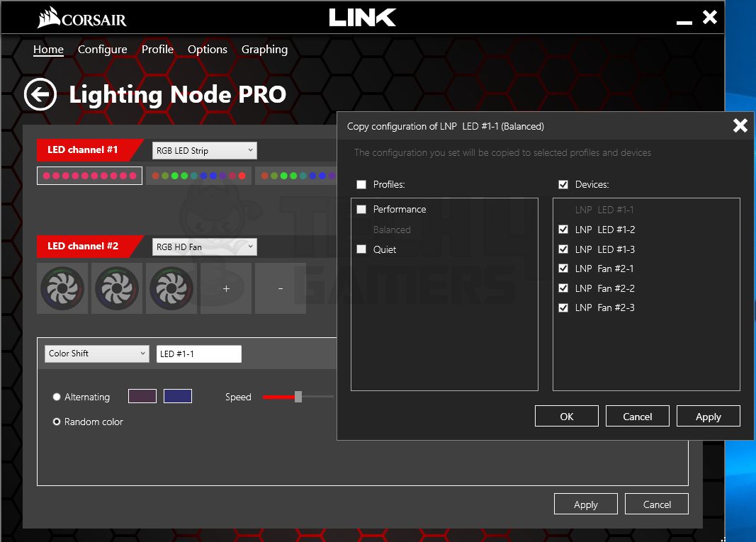This screenshot has width=756, height=542.
Task: Minimize the Corsair Link window
Action: 684,22
